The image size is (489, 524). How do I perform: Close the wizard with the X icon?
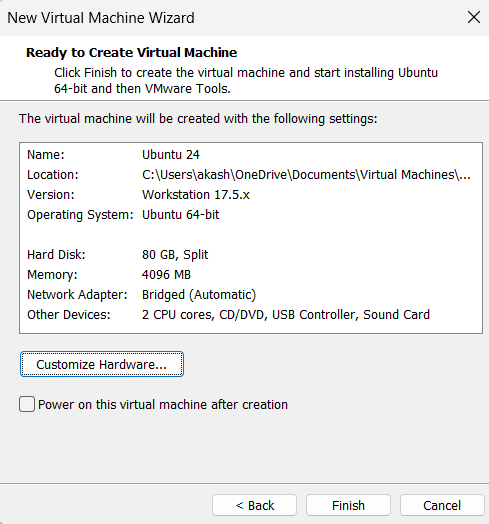pyautogui.click(x=474, y=17)
